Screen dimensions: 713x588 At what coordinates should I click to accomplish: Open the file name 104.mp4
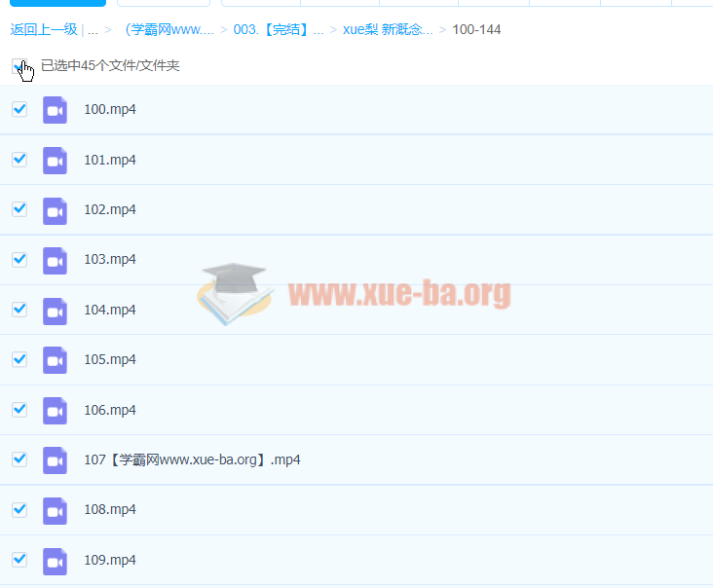(110, 310)
